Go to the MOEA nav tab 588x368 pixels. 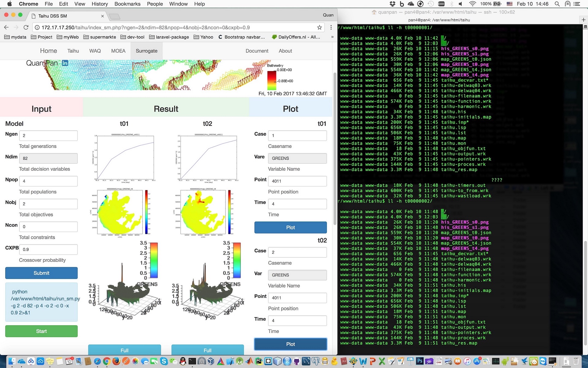(x=118, y=51)
